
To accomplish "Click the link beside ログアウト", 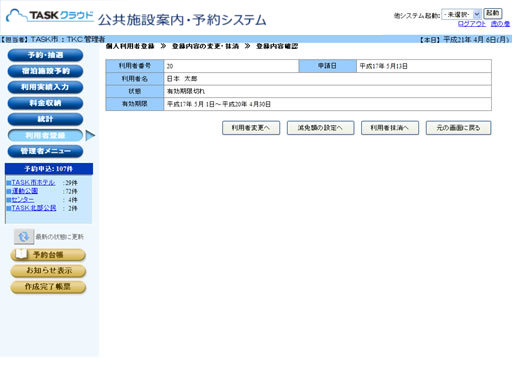I will (500, 24).
